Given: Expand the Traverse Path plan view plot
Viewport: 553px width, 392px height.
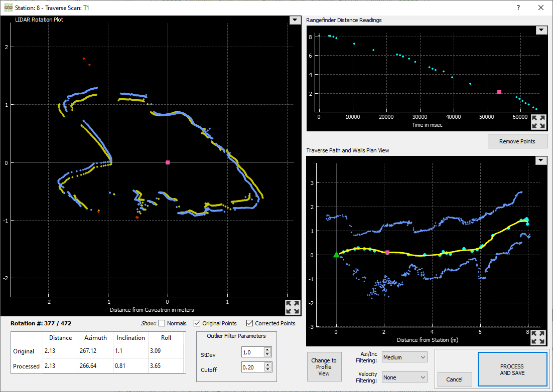Looking at the screenshot, I should (x=538, y=337).
